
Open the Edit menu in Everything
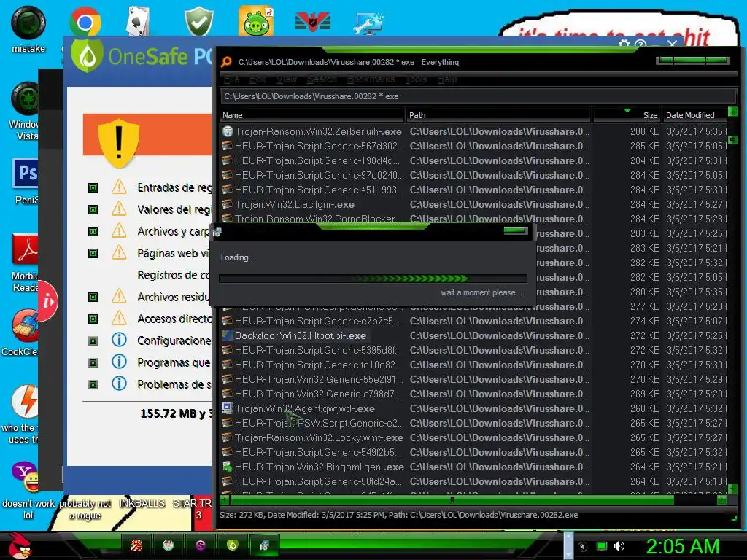(x=258, y=79)
